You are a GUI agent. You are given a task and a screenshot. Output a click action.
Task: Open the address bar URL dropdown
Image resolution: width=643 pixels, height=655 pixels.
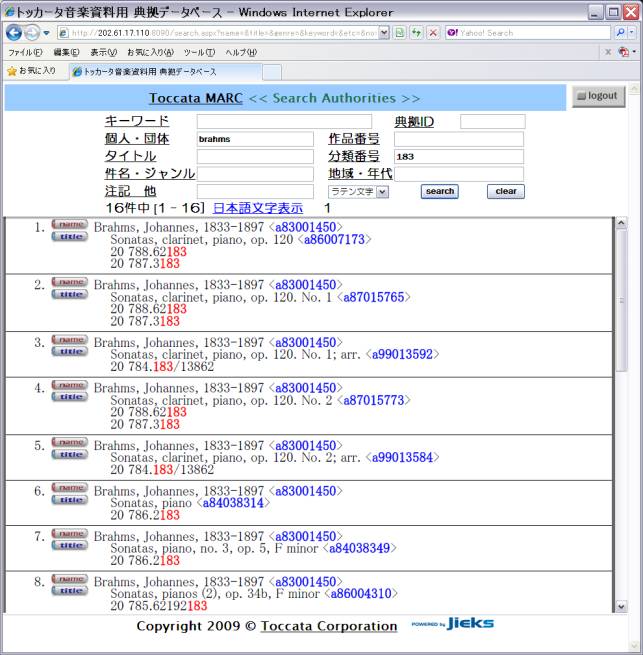(384, 33)
